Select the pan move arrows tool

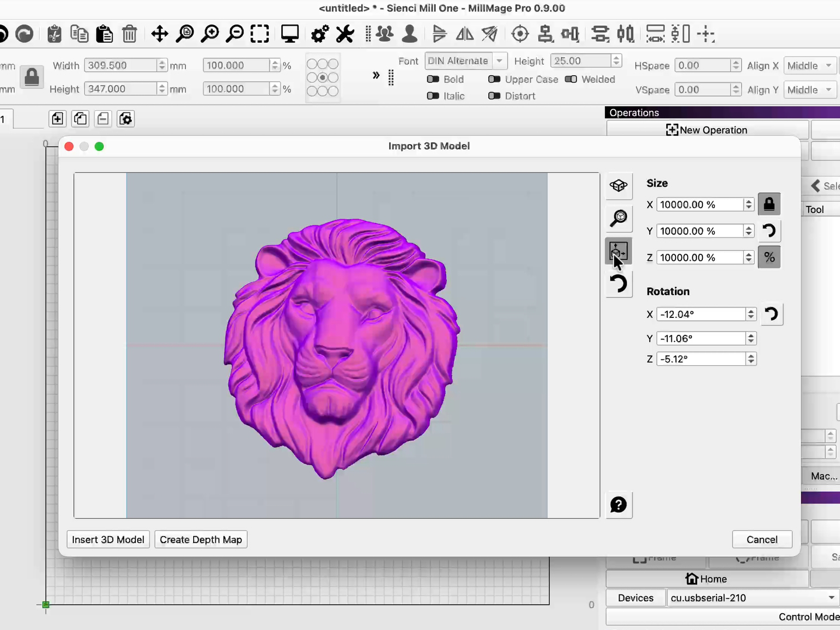pyautogui.click(x=159, y=34)
